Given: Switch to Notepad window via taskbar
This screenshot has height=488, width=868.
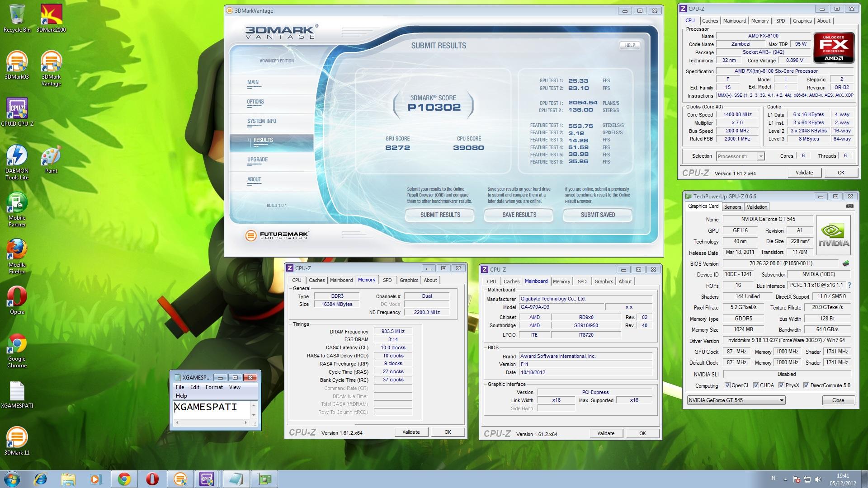Looking at the screenshot, I should point(236,479).
